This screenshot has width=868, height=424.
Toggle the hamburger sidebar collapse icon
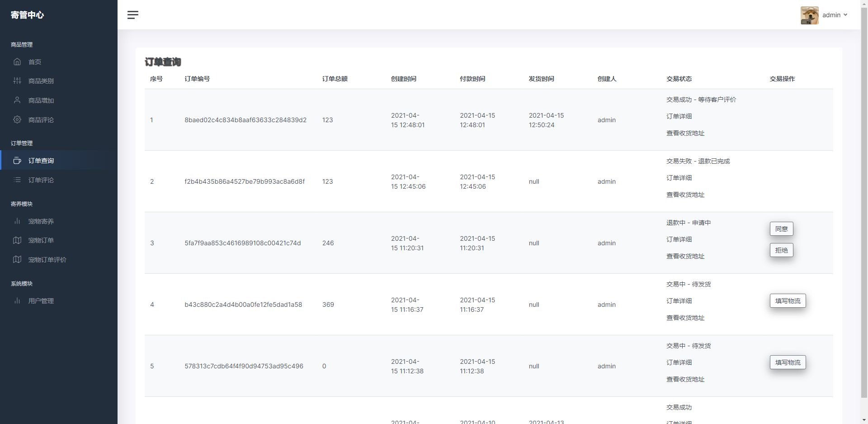(x=132, y=15)
